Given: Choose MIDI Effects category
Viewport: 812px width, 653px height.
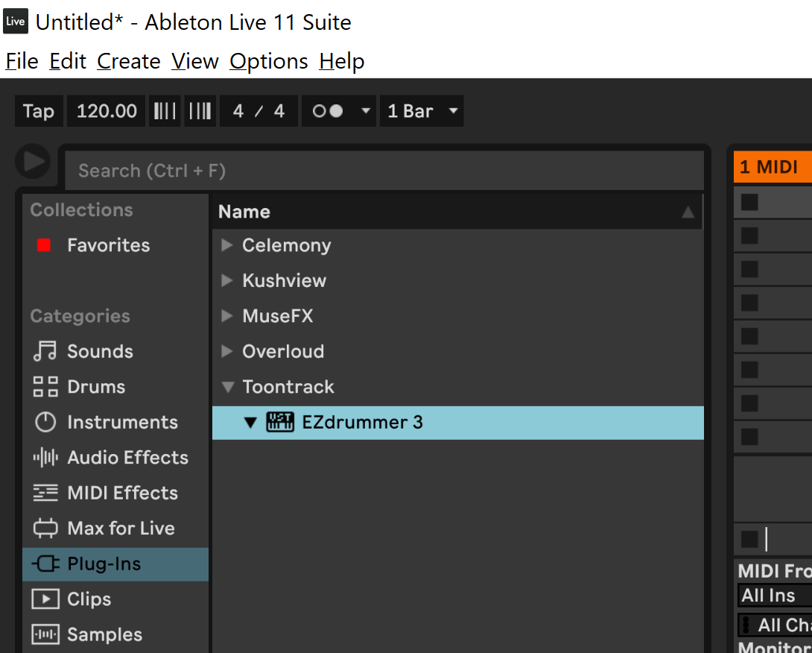Looking at the screenshot, I should [122, 493].
